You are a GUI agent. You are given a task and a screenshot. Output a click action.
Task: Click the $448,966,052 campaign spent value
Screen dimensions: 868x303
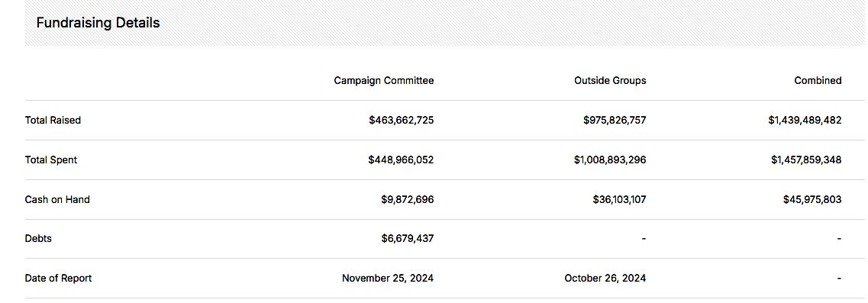click(x=401, y=160)
